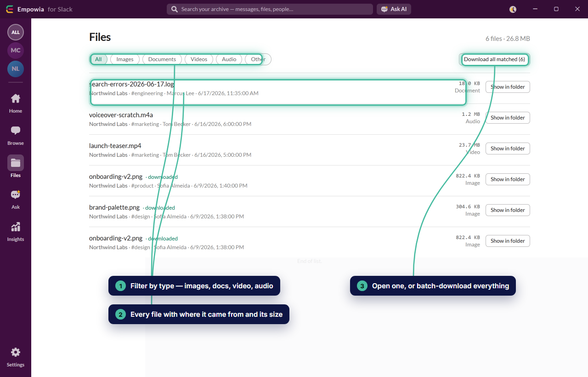
Task: Click the 1.2 MB size value
Action: tap(471, 114)
